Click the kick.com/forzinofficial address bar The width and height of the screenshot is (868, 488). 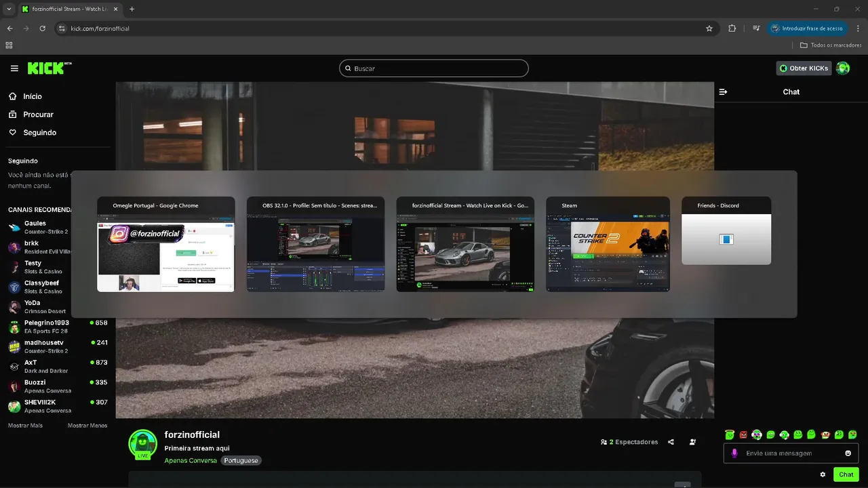point(387,28)
